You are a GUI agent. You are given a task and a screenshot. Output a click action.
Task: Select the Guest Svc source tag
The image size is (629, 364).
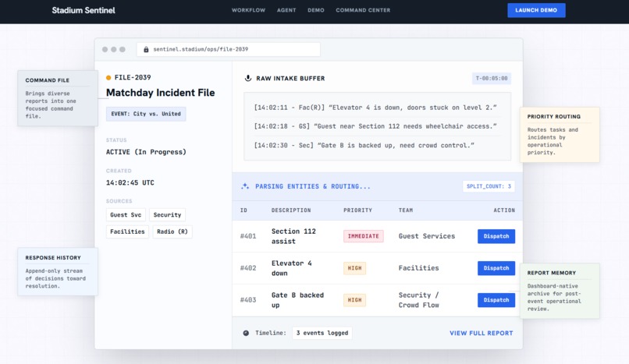pos(126,214)
